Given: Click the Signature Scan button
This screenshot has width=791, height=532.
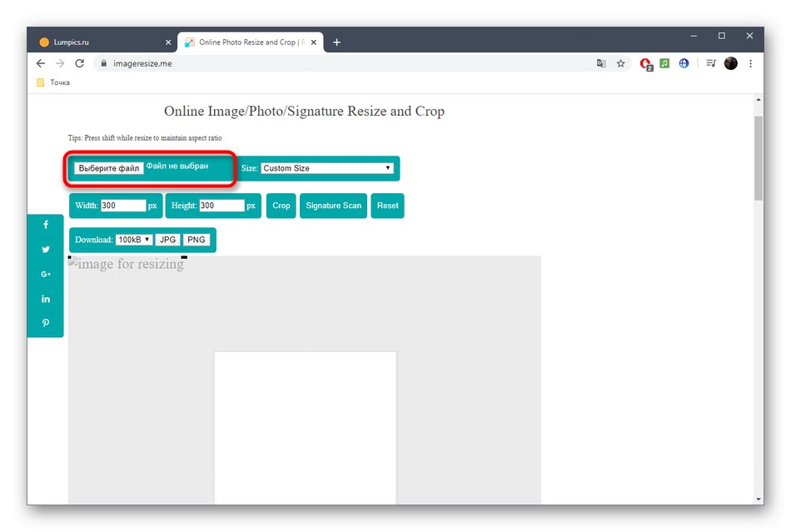Looking at the screenshot, I should (x=333, y=206).
